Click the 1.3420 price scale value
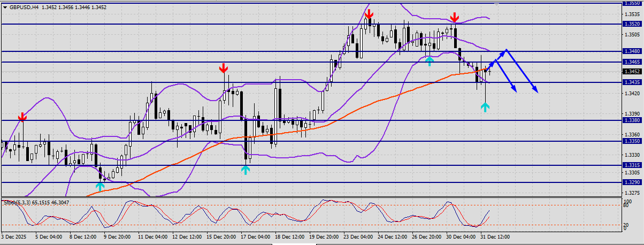This screenshot has width=644, height=245. click(x=632, y=94)
